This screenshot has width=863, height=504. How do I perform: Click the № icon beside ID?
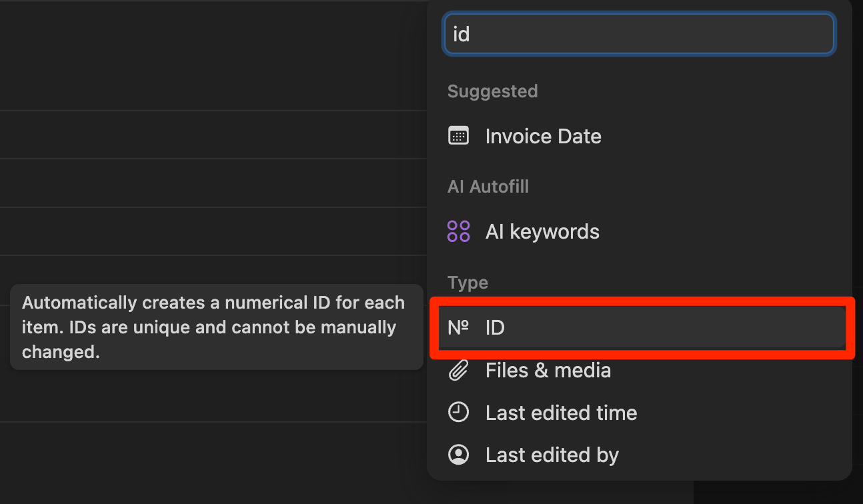coord(458,327)
